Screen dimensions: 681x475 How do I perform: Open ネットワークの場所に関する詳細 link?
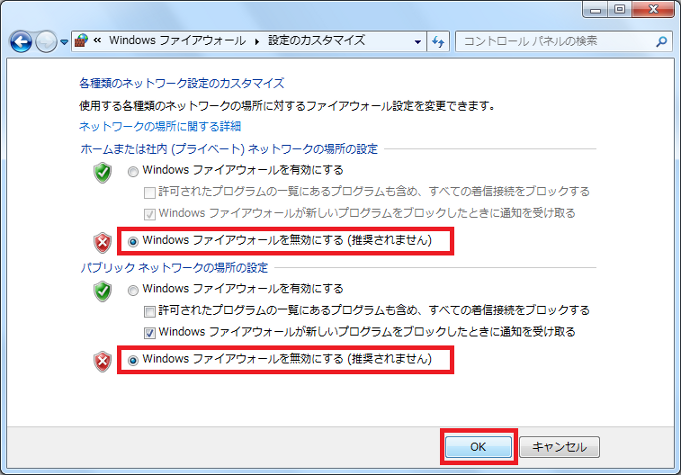click(159, 127)
